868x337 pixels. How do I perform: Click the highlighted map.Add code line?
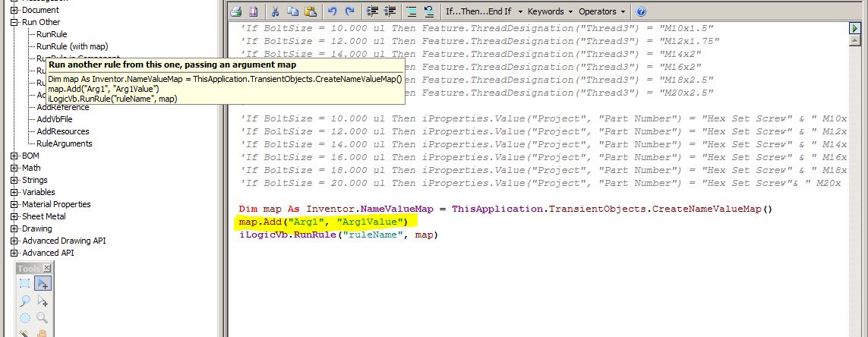324,222
